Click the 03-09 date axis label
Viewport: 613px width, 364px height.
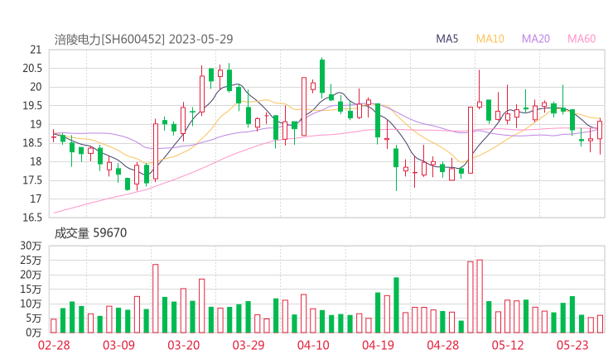click(x=118, y=345)
